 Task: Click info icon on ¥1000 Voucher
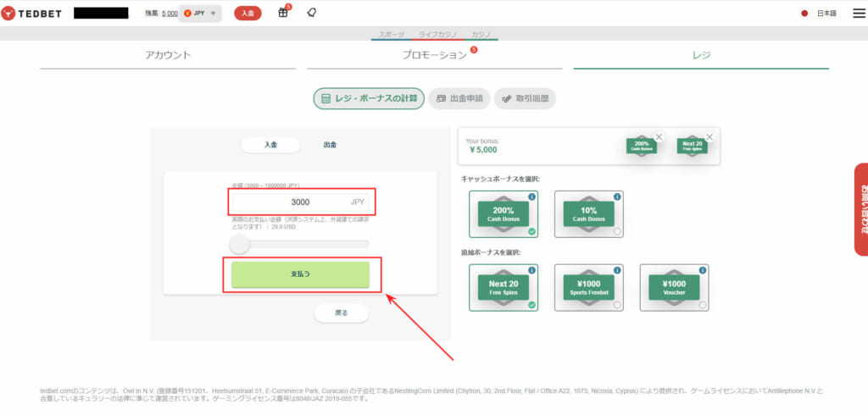703,270
